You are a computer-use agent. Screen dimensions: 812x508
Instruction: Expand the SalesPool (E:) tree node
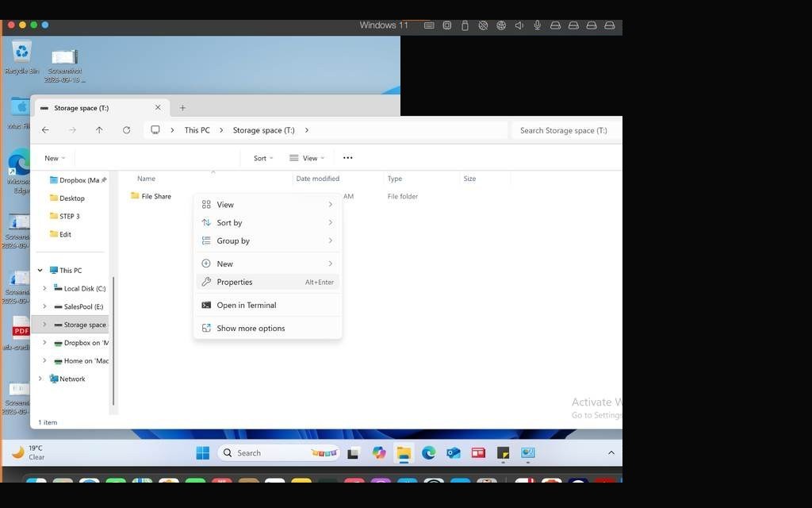pos(44,306)
